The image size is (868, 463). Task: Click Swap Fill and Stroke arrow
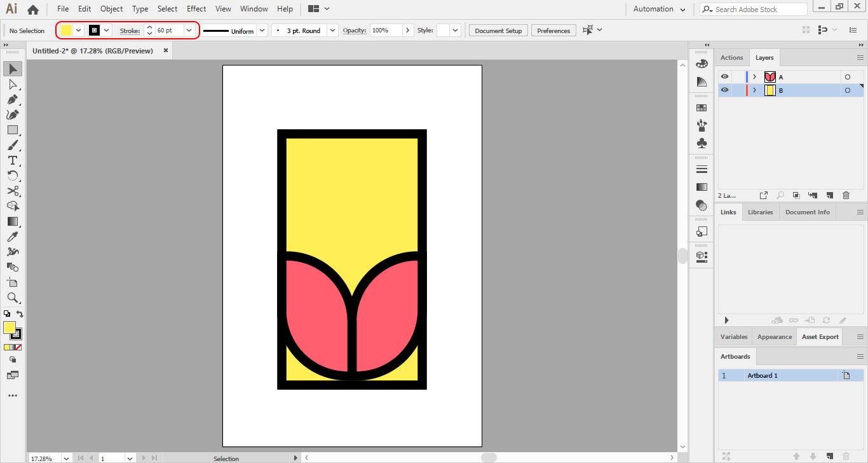tap(20, 314)
